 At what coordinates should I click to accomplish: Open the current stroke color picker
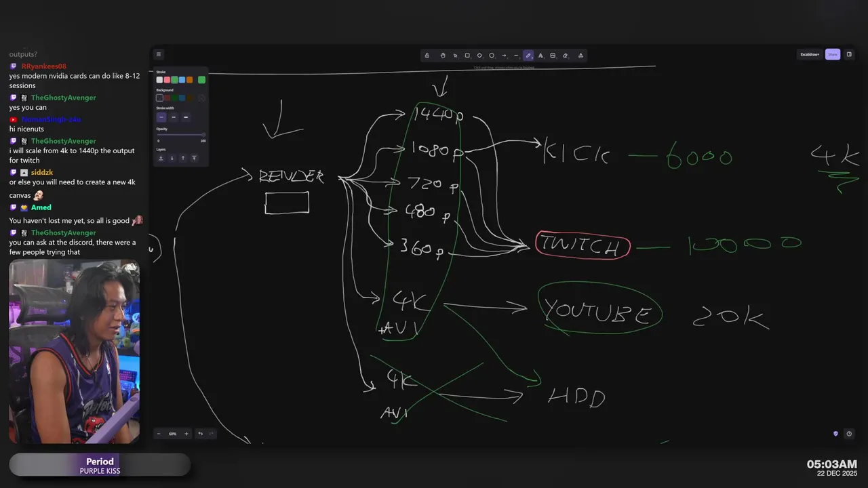click(x=202, y=80)
